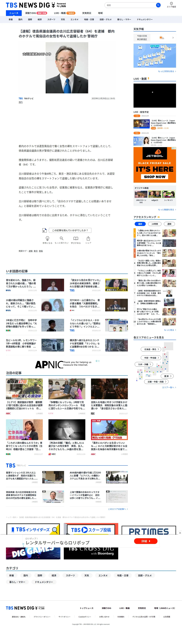Click the 国内 category link under the byline

[21, 102]
